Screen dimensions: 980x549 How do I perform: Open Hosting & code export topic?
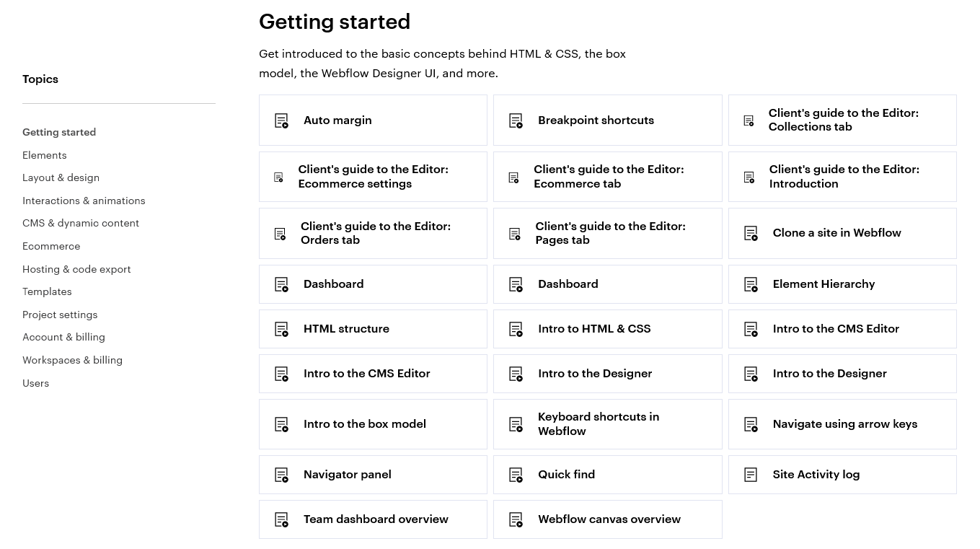click(x=76, y=269)
